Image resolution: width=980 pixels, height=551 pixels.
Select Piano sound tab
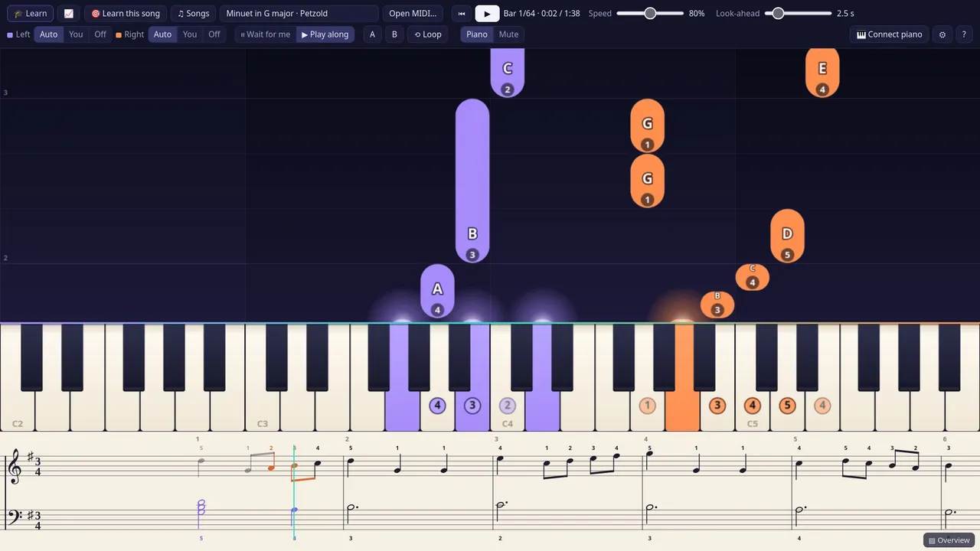pos(477,34)
